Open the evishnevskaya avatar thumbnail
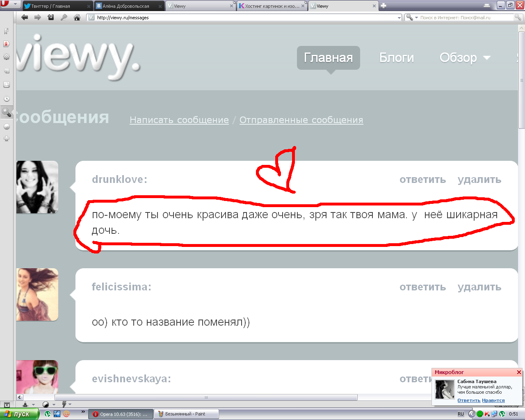Screen dimensions: 525x420 (37, 377)
